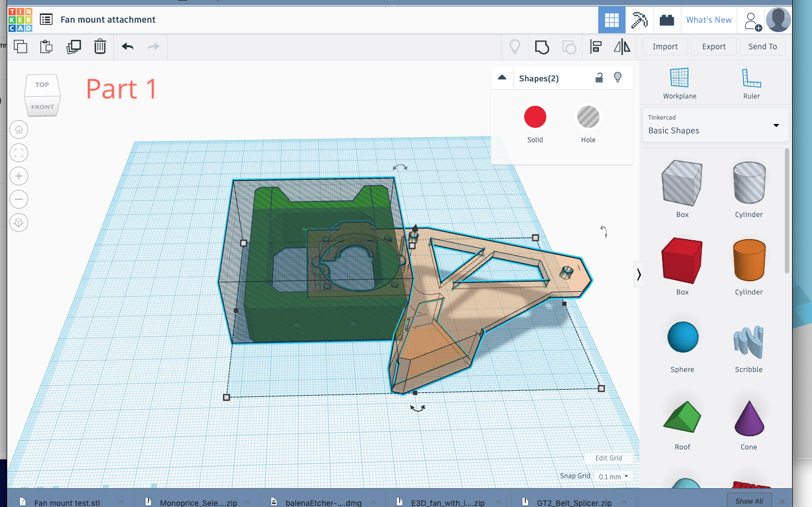Viewport: 812px width, 507px height.
Task: Open the Blocks pickaxe mode
Action: 639,20
